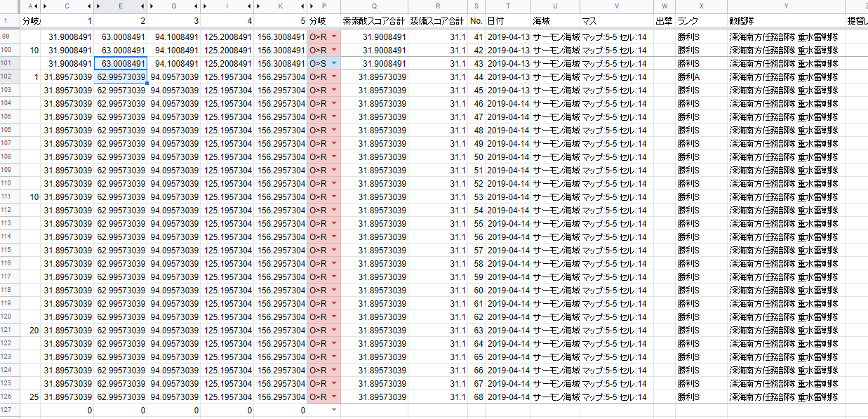Reveal hidden columns using arrow on column P header
This screenshot has width=868, height=419.
[312, 6]
